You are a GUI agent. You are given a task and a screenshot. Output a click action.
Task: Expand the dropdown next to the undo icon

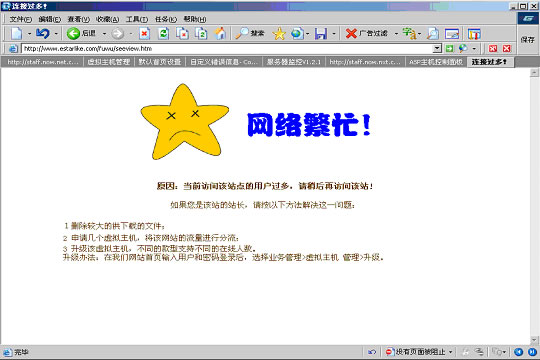coord(56,33)
